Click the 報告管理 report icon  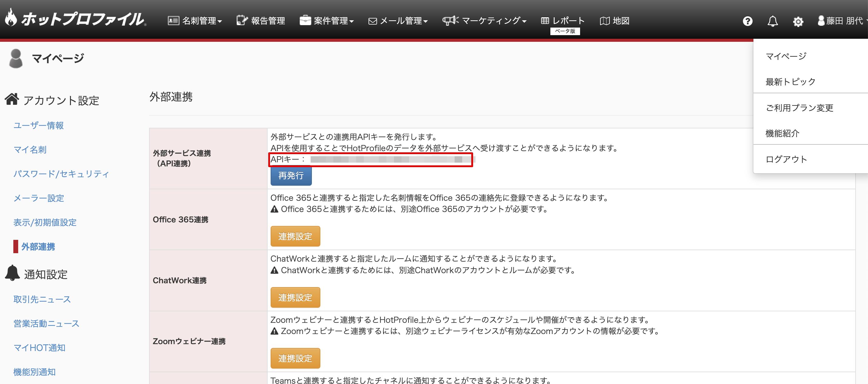pos(242,21)
